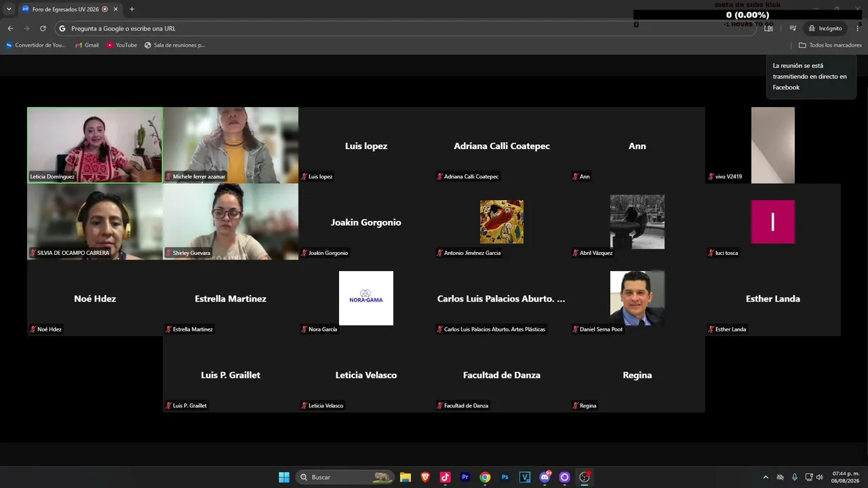Click the Luis lopez participant tile
868x488 pixels.
[366, 145]
